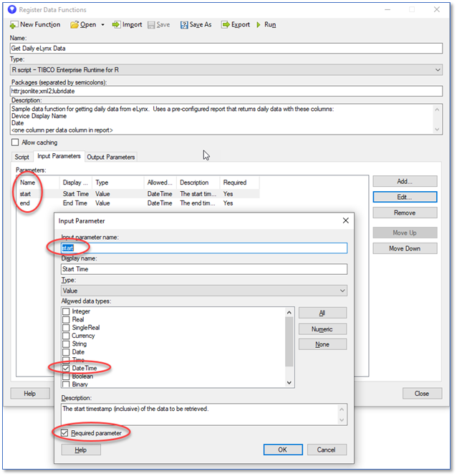Viewport: 457px width, 476px height.
Task: Open a function with the Open folder icon
Action: coord(74,25)
